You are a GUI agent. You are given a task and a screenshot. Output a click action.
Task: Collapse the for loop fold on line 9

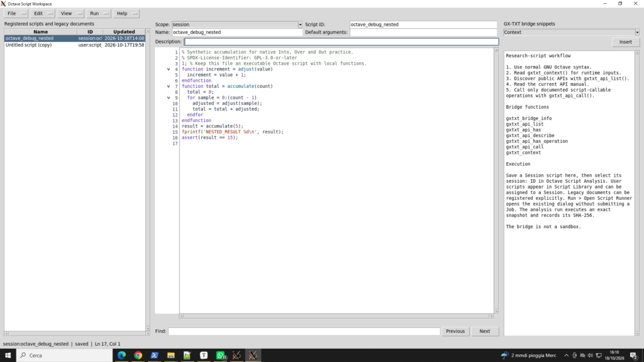pyautogui.click(x=169, y=97)
